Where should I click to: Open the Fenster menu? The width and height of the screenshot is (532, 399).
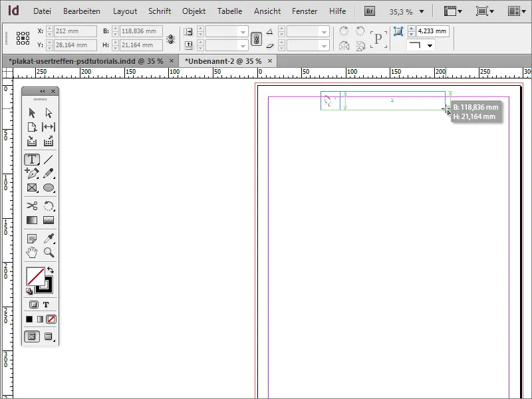pos(305,11)
